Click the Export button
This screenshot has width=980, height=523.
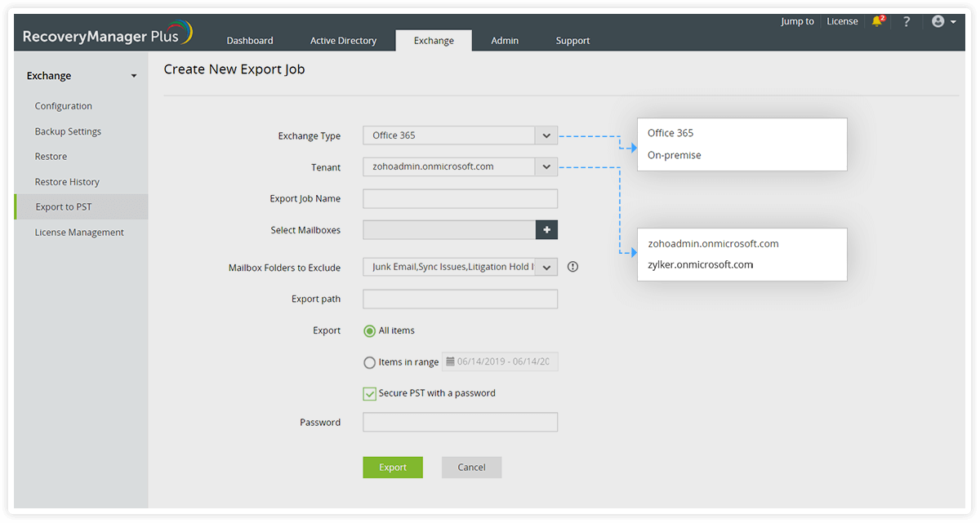click(x=393, y=467)
